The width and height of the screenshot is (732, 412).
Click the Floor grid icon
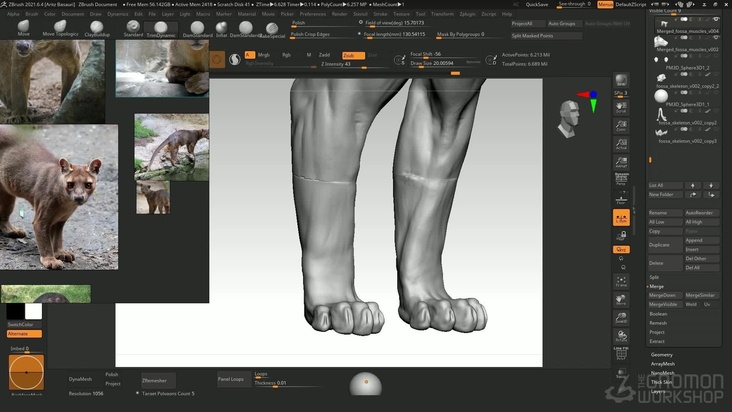pos(621,199)
